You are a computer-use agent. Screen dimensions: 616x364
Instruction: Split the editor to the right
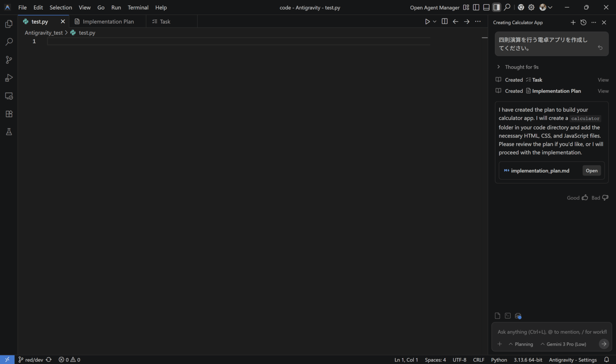[x=444, y=21]
